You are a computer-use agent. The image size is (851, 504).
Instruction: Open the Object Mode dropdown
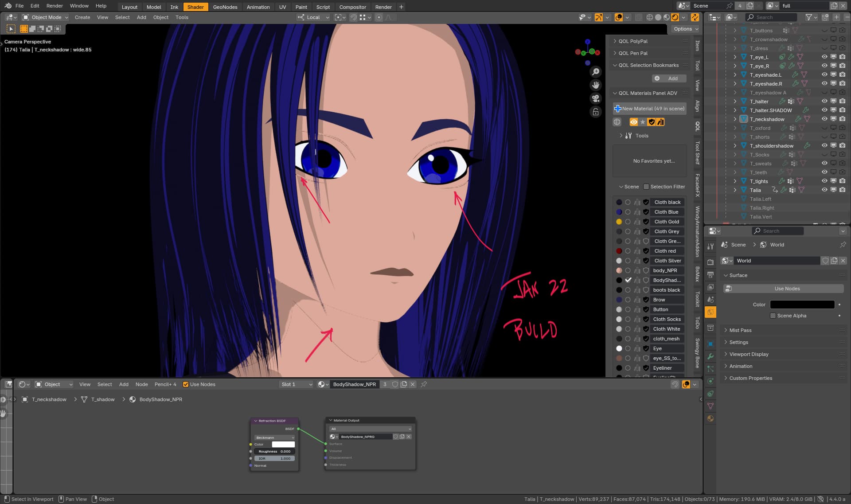point(45,17)
